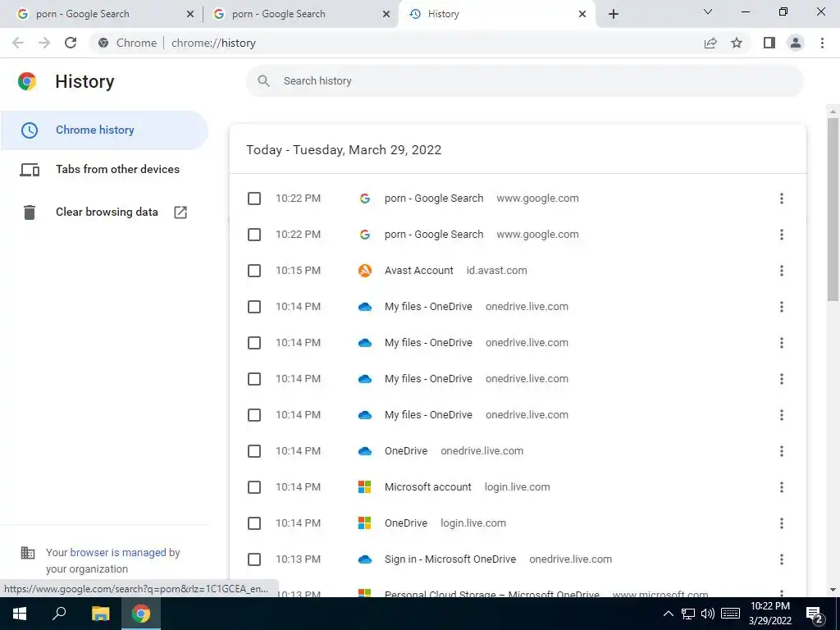Switch to the first porn - Google Search tab
Image resolution: width=840 pixels, height=630 pixels.
[102, 14]
